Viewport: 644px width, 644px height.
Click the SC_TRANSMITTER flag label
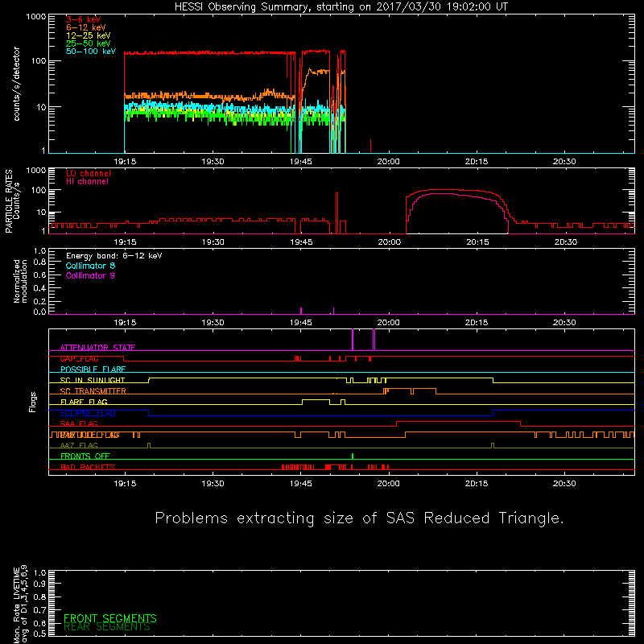click(93, 391)
